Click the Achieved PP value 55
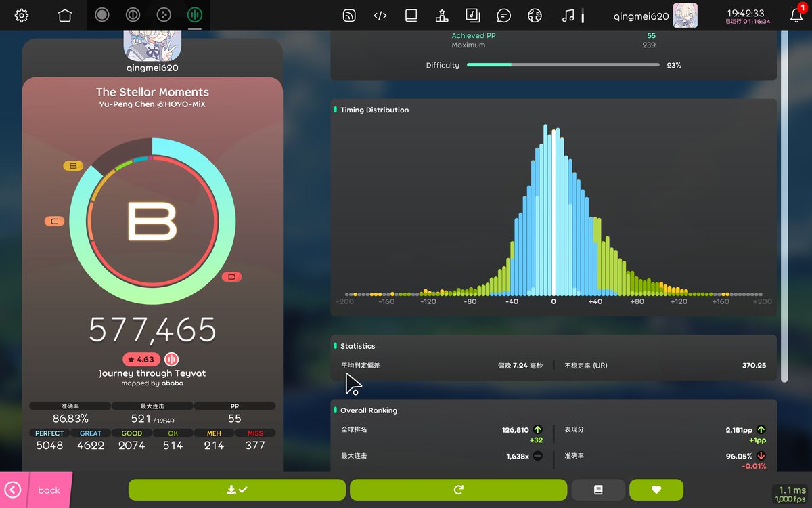 point(651,35)
